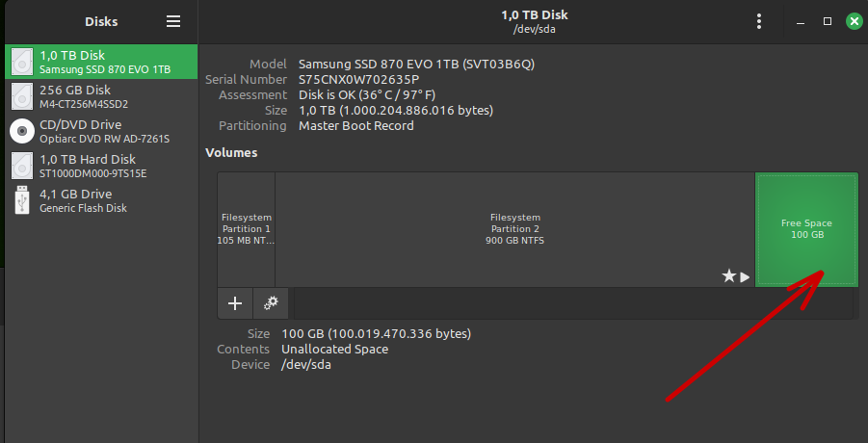
Task: Click the Disks header title
Action: [x=101, y=21]
